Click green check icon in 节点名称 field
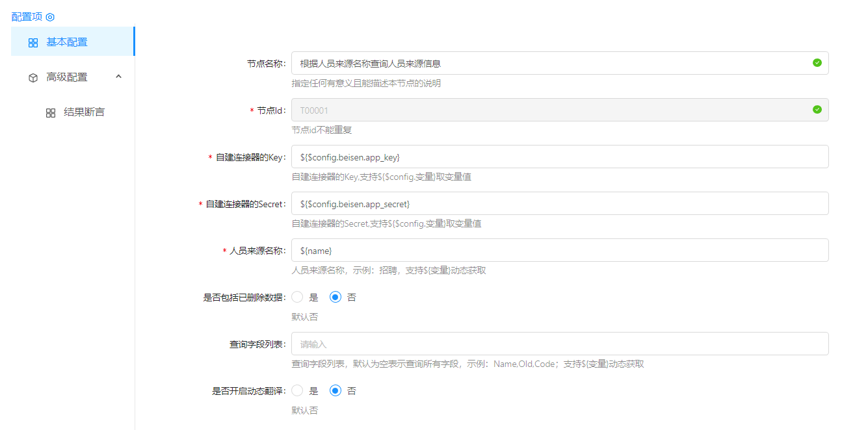This screenshot has height=430, width=868. tap(817, 63)
